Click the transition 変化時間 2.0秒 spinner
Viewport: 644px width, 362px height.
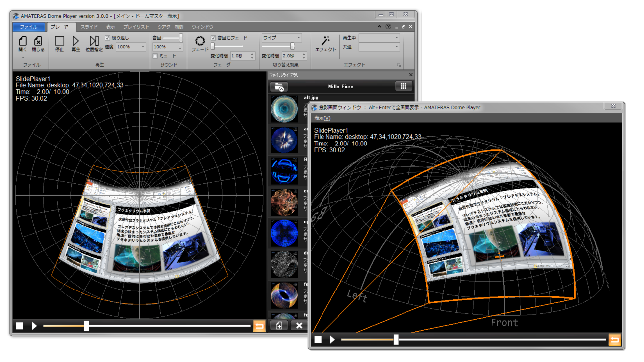coord(295,56)
